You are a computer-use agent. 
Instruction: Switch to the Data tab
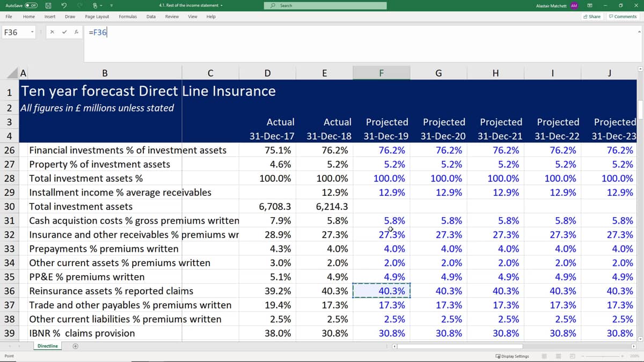pos(151,17)
